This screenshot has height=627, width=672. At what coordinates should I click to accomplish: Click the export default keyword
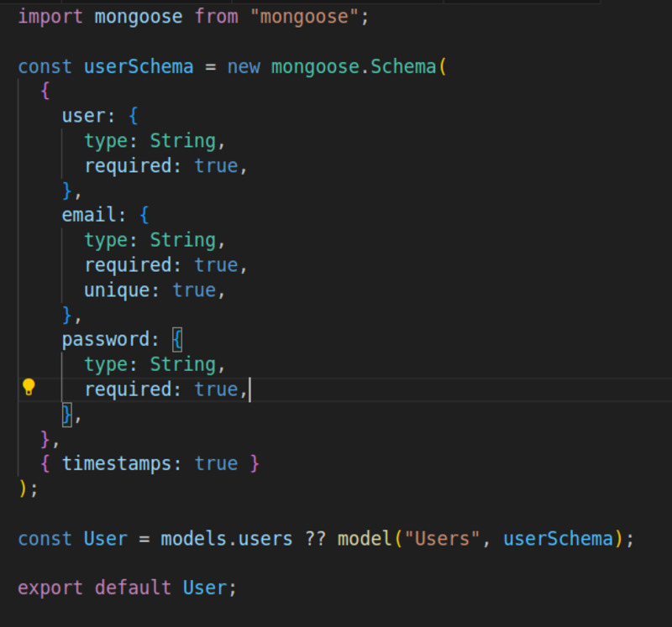[x=94, y=588]
